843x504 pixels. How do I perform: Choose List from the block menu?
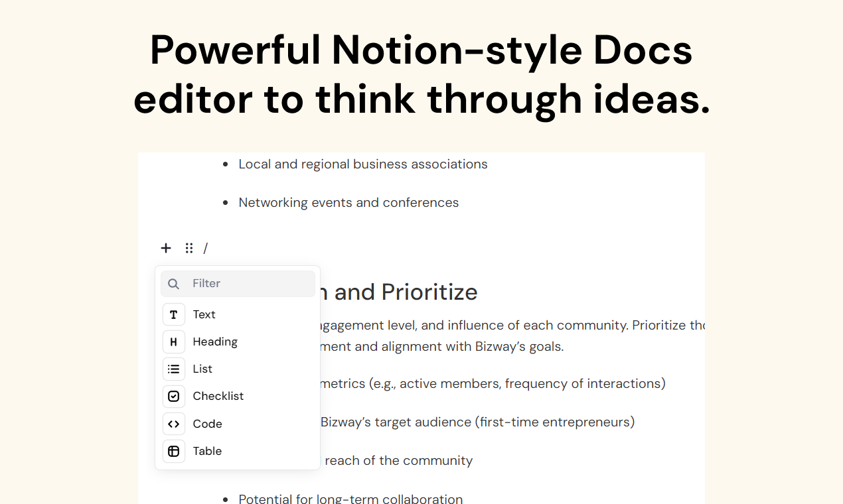[x=238, y=369]
